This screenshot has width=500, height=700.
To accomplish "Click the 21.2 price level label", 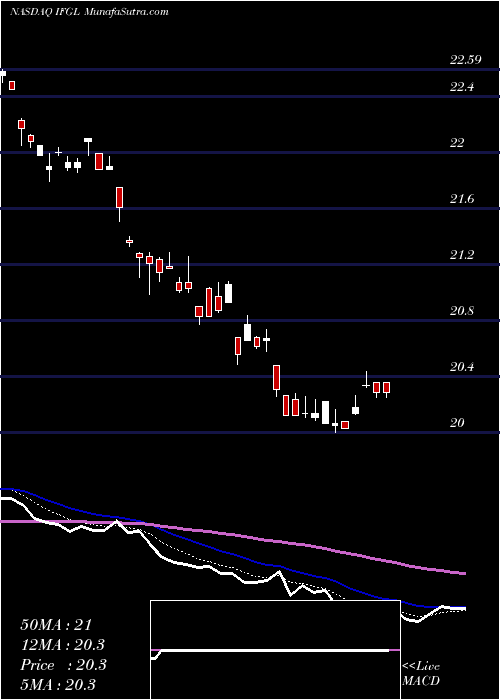I will coord(462,255).
